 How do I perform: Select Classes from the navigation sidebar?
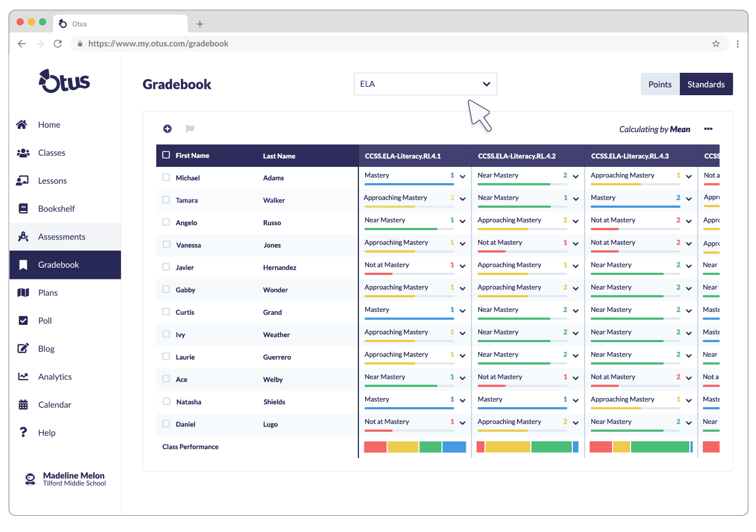click(x=51, y=152)
